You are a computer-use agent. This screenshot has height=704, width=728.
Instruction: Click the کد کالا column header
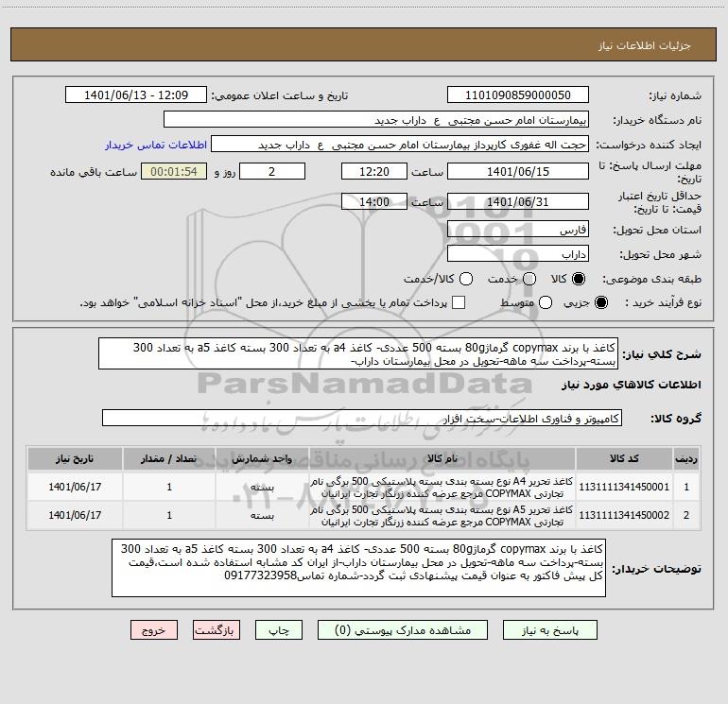pos(624,458)
